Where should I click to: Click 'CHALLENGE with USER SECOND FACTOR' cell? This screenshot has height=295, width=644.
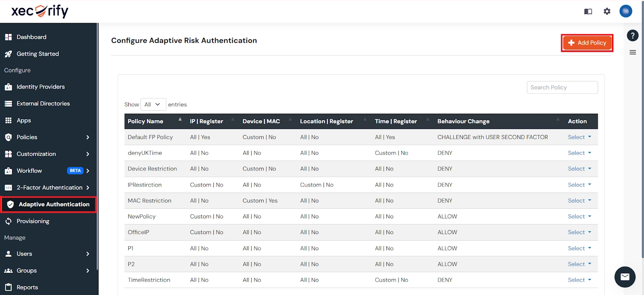[x=493, y=137]
